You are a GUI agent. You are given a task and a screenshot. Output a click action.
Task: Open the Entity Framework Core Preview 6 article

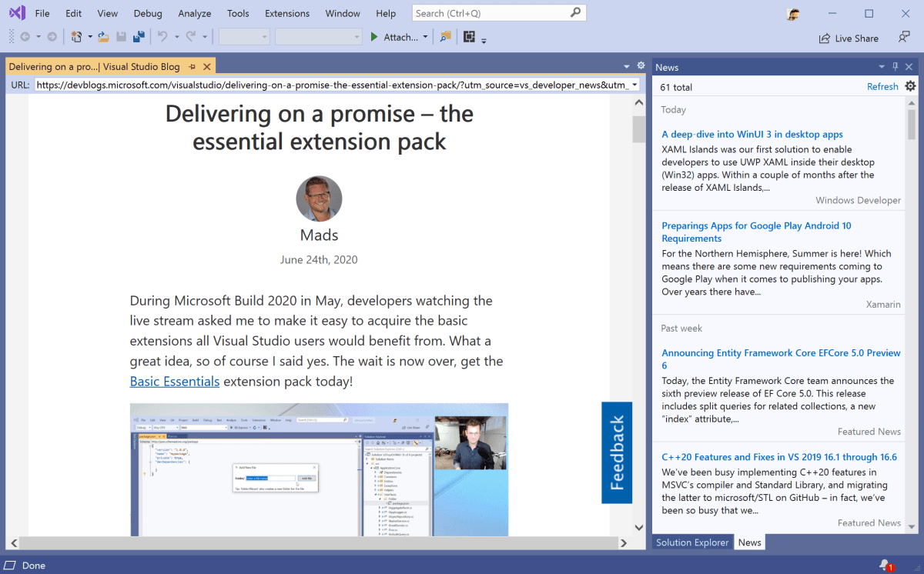pos(781,359)
